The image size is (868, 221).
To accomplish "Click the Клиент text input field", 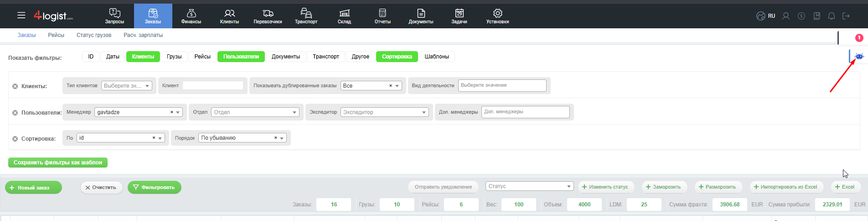I will tap(212, 85).
